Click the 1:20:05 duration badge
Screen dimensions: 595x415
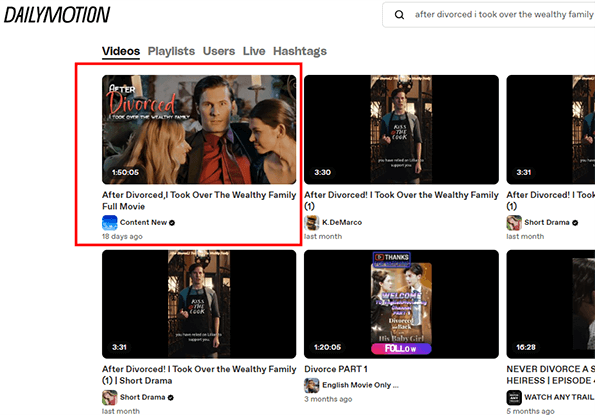327,347
